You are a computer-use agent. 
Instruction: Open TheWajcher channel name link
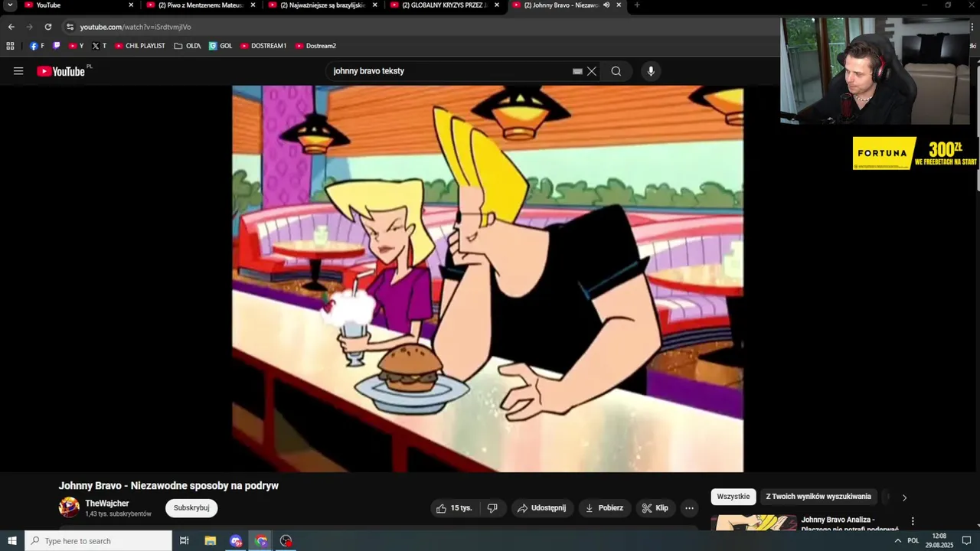(107, 504)
